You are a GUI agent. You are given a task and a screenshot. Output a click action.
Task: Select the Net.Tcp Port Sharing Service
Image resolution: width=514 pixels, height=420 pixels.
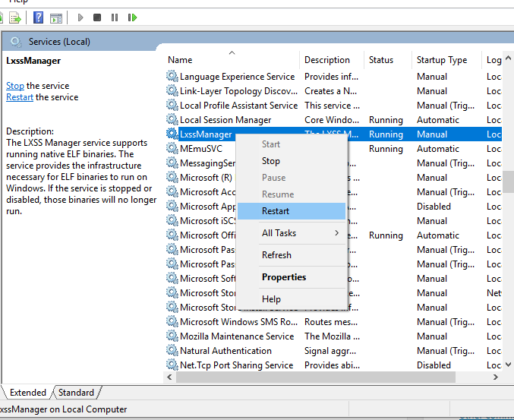click(236, 365)
